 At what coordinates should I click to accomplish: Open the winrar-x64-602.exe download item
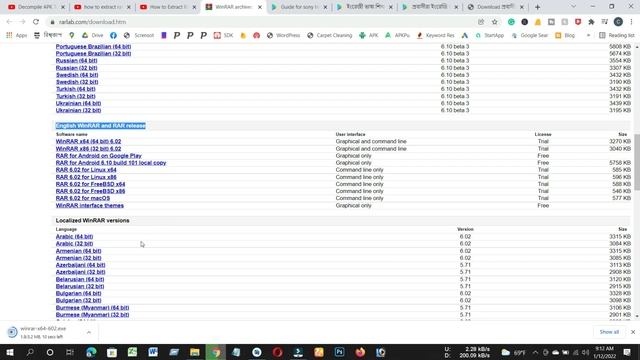pyautogui.click(x=43, y=332)
